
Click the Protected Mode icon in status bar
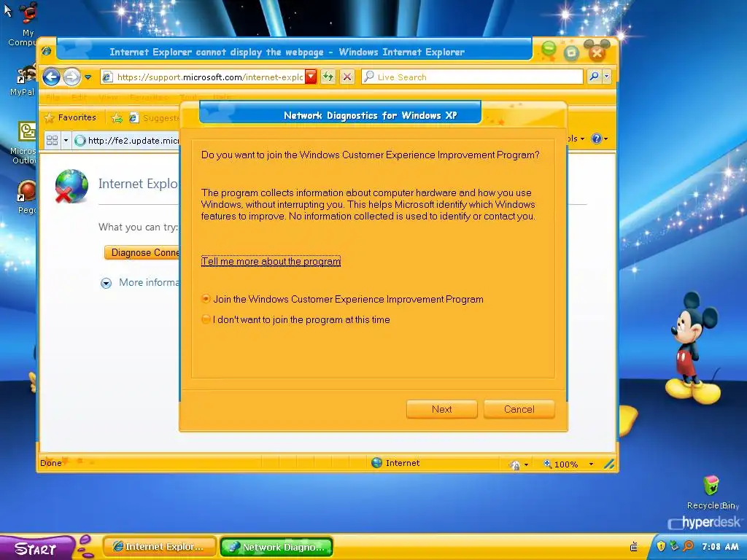(515, 464)
